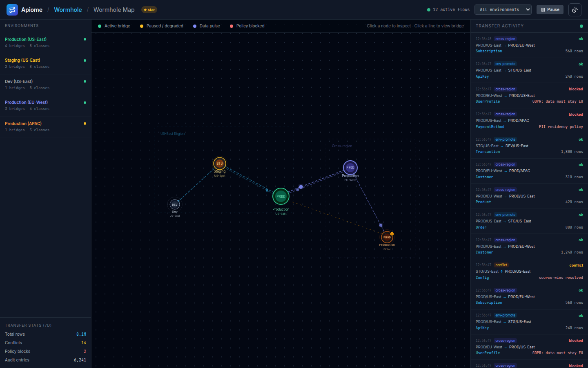Click the US-East Region label on map
Viewport: 588px width, 368px height.
(x=172, y=134)
